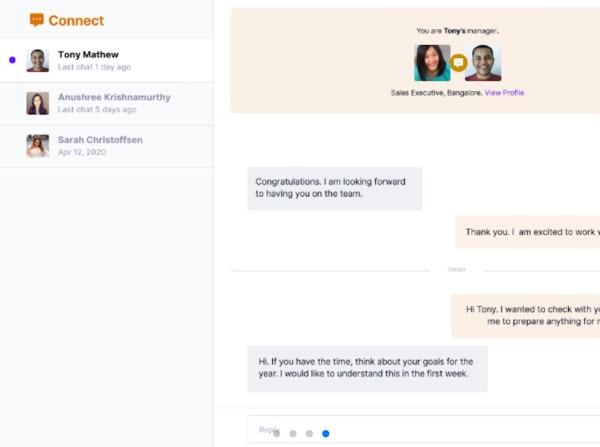Click the Connect heading text
Image resolution: width=600 pixels, height=447 pixels.
coord(76,20)
